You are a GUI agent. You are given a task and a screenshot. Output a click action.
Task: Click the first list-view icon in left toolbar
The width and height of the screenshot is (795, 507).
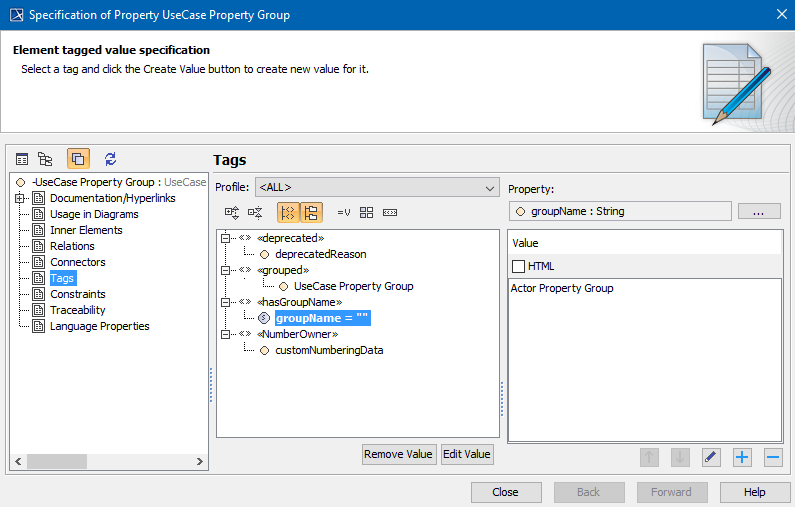(x=22, y=159)
